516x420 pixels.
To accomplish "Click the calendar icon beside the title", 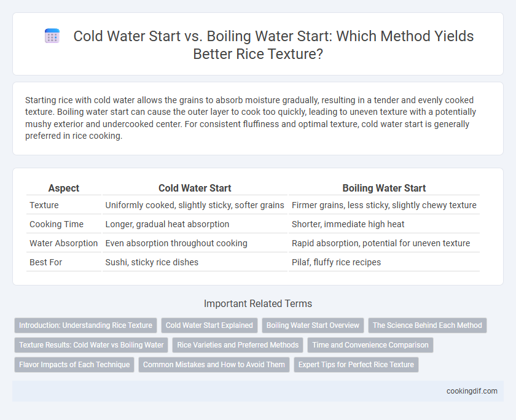I will (x=52, y=36).
